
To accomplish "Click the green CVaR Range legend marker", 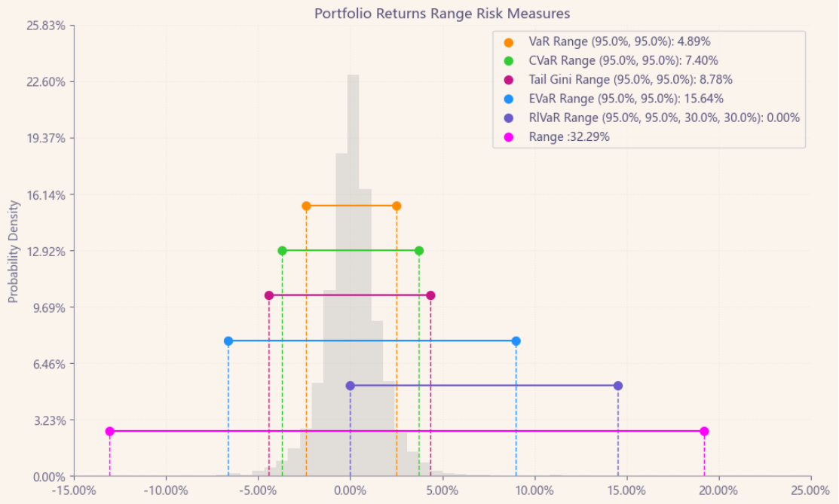I will 509,61.
